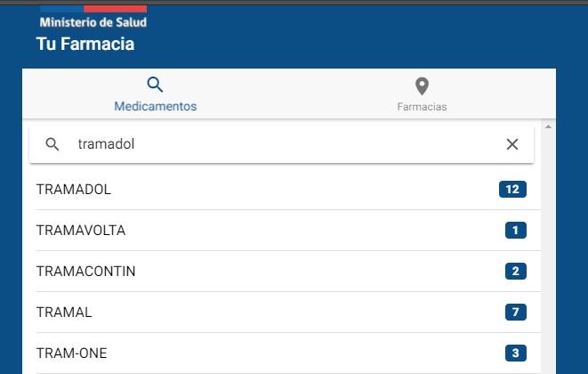This screenshot has height=374, width=588.
Task: Click the 2 badge next to TRAMACONTIN
Action: 516,271
